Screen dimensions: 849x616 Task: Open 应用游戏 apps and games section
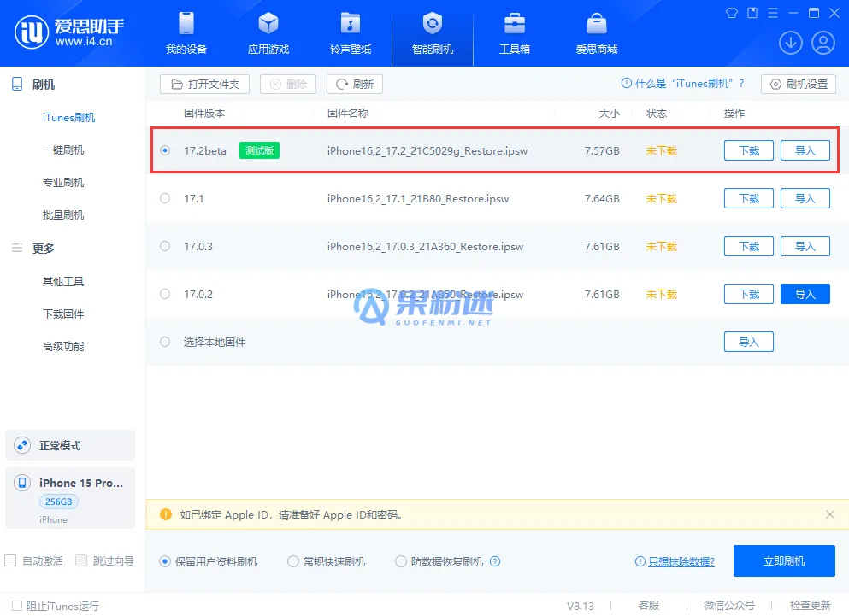pos(268,23)
